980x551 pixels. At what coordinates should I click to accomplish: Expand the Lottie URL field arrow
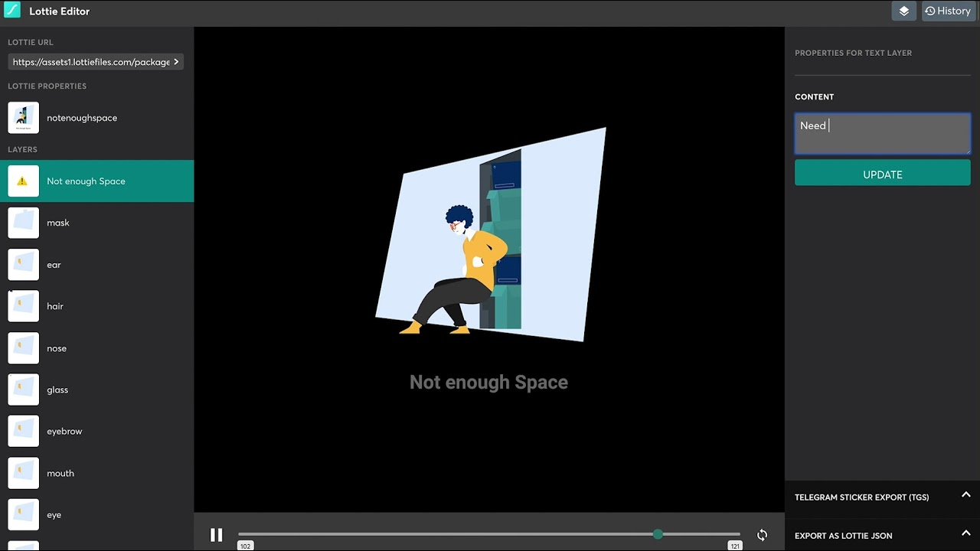pos(176,62)
